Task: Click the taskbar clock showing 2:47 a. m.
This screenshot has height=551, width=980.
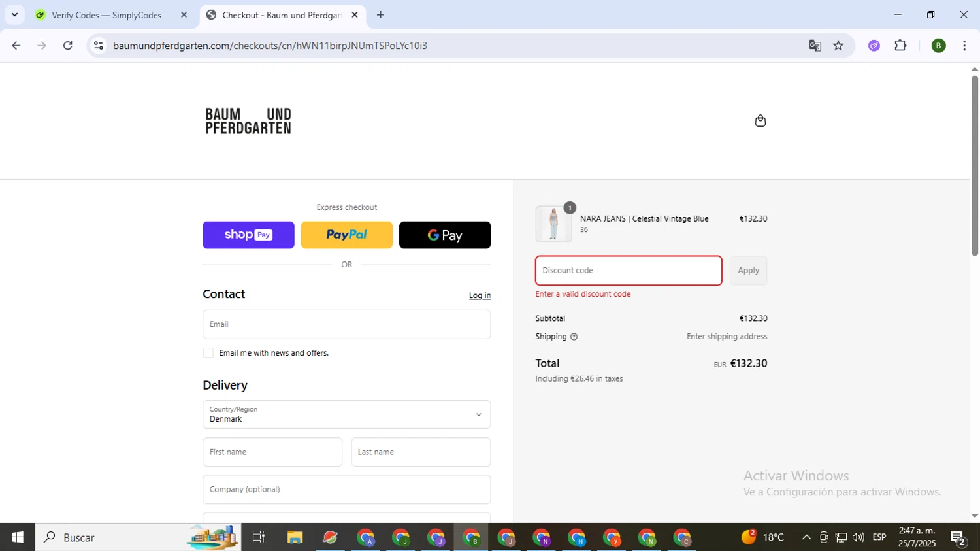Action: pos(917,537)
